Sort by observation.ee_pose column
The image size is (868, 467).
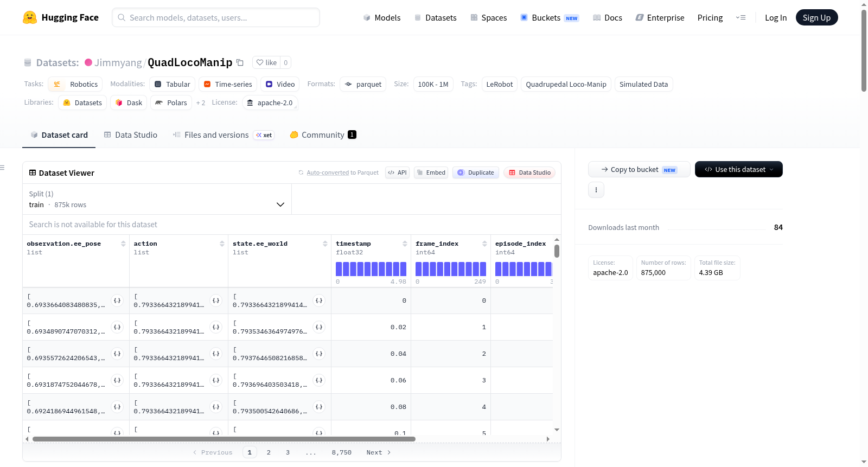point(123,244)
